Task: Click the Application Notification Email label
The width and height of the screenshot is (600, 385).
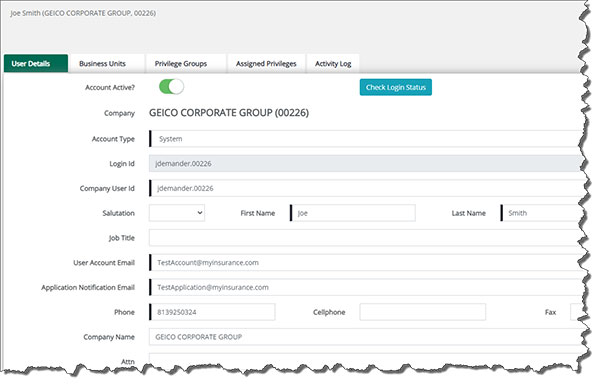Action: click(x=88, y=287)
